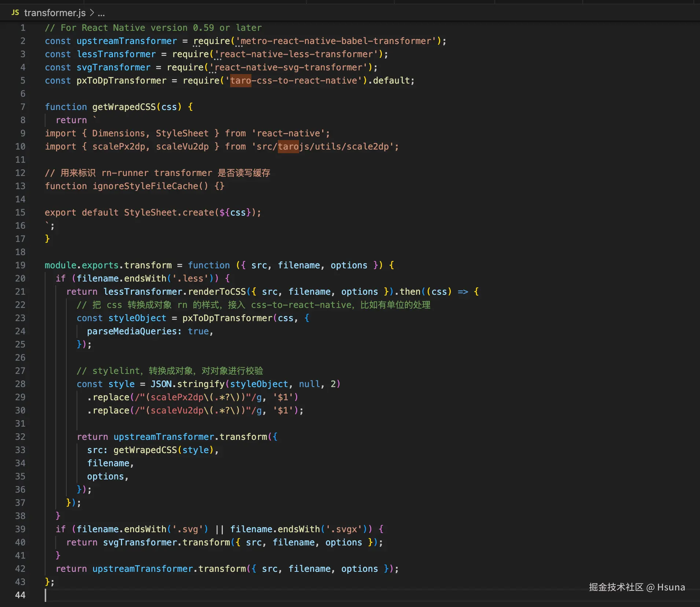Image resolution: width=700 pixels, height=607 pixels.
Task: Click 'react-native-svg-transformer' string
Action: point(288,67)
